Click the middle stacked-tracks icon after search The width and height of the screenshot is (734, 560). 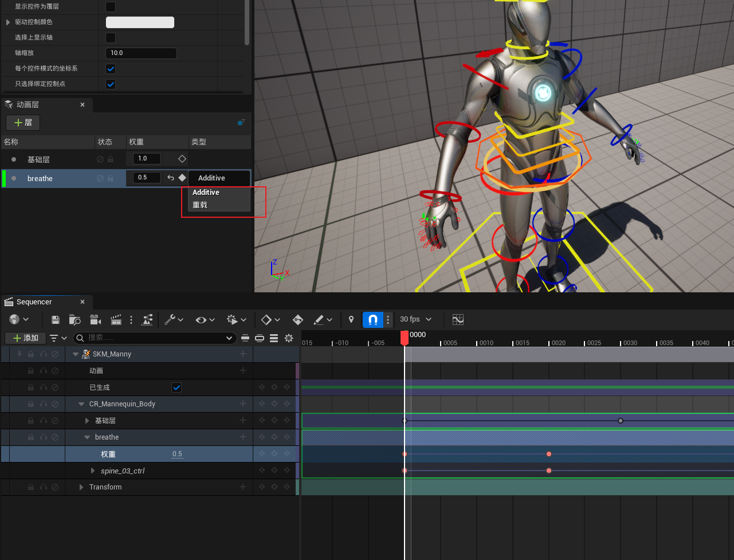pos(260,338)
